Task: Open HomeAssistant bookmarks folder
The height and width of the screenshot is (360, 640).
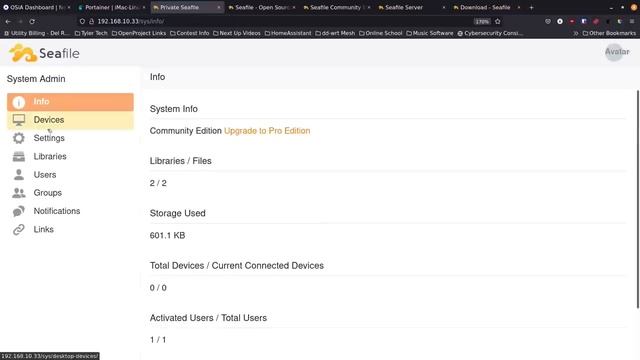Action: tap(288, 33)
